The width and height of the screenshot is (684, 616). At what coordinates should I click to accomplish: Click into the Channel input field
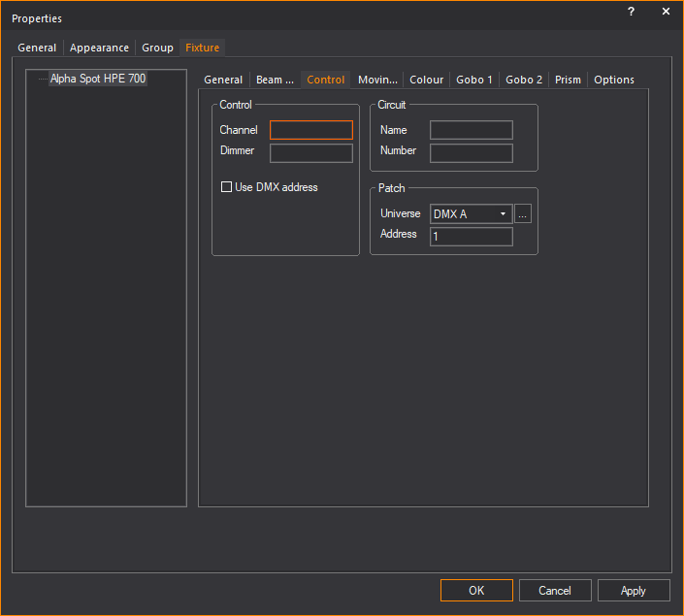pyautogui.click(x=311, y=130)
